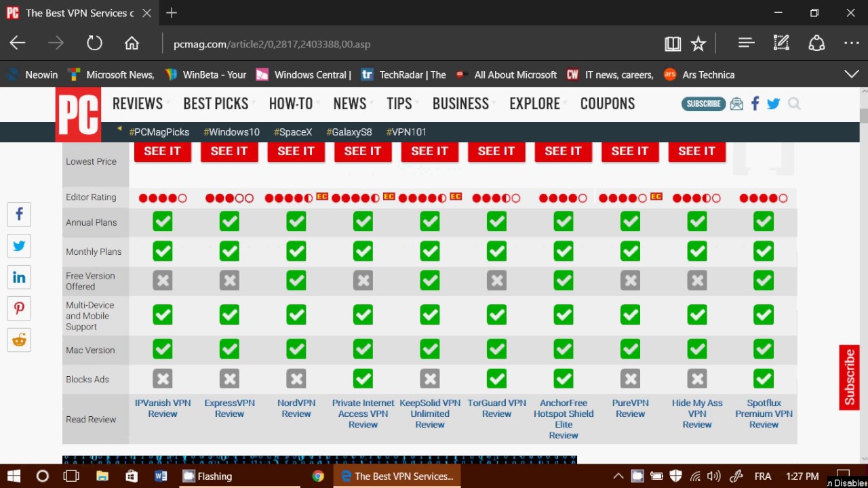Expand the EXPLORE navigation menu
Viewport: 868px width, 488px height.
pos(535,104)
